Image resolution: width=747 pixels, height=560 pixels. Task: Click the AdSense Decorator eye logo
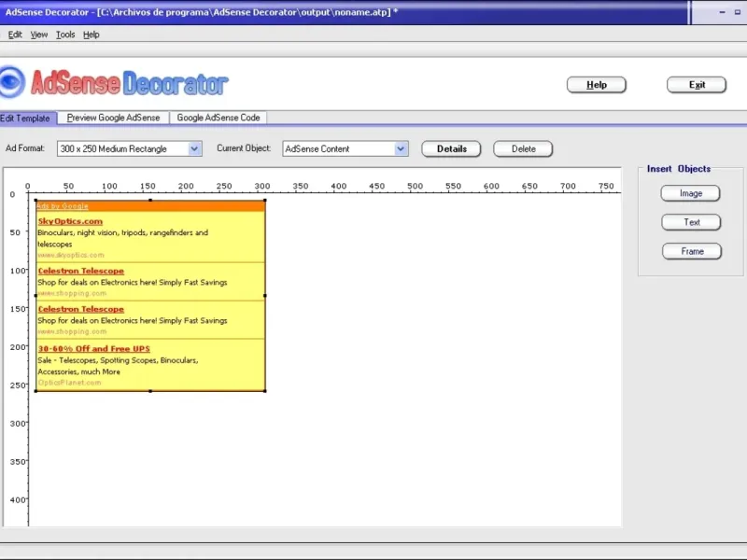tap(12, 82)
